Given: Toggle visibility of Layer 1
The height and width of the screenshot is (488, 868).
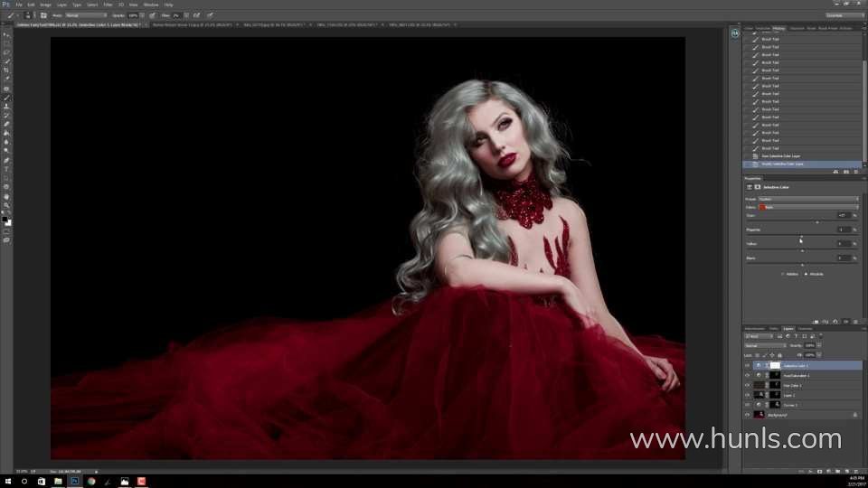Looking at the screenshot, I should (x=748, y=395).
